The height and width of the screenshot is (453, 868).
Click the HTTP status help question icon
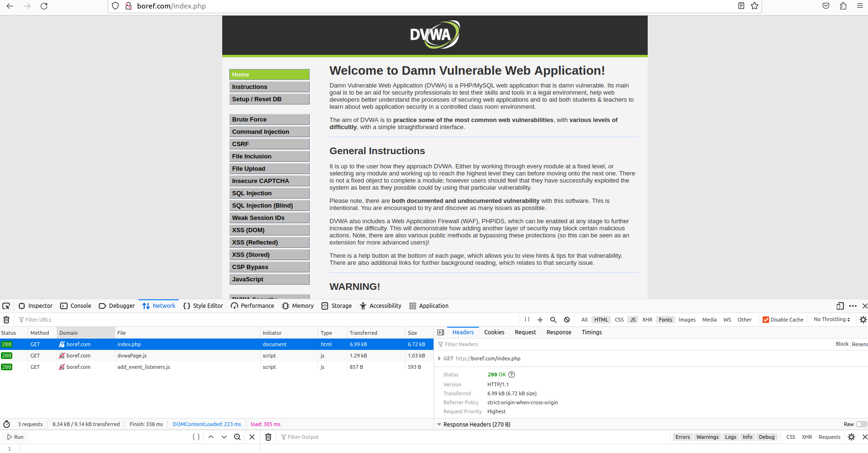coord(512,375)
